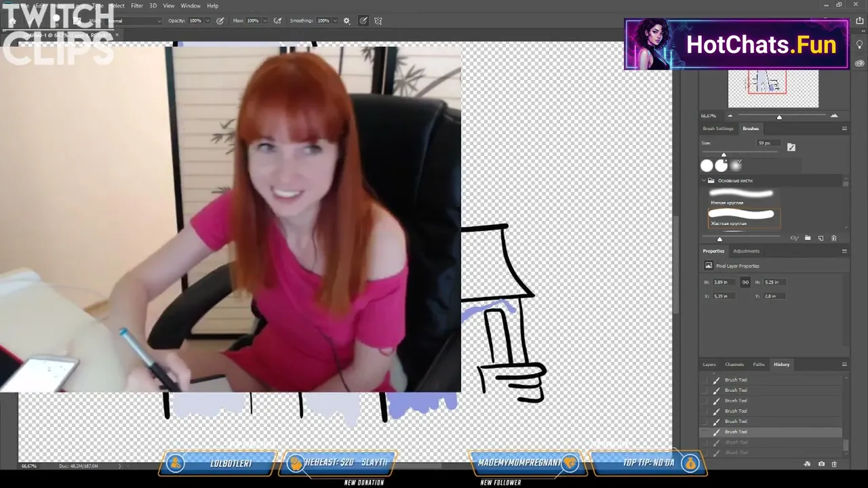868x488 pixels.
Task: Click the width W value field
Action: (x=724, y=282)
